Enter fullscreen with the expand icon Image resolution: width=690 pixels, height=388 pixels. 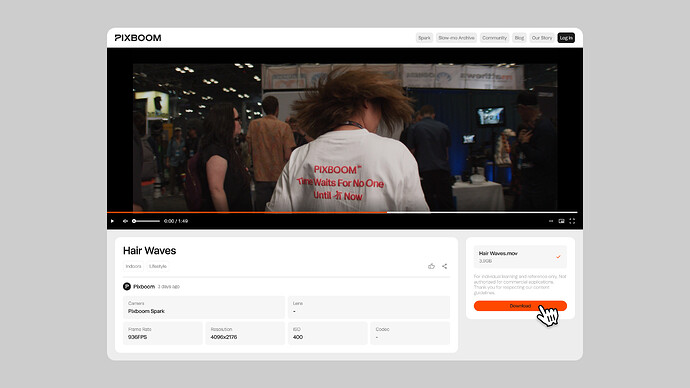[572, 221]
